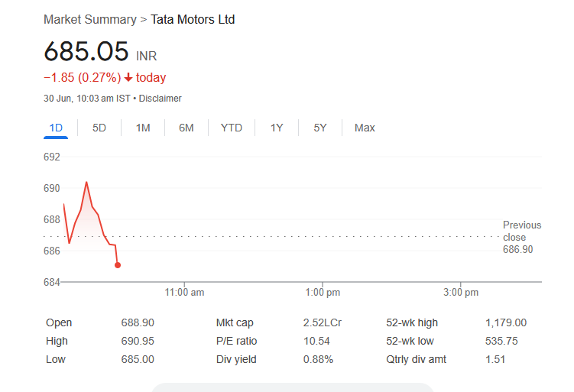Click the 685.05 stock price
574x392 pixels.
pos(86,51)
